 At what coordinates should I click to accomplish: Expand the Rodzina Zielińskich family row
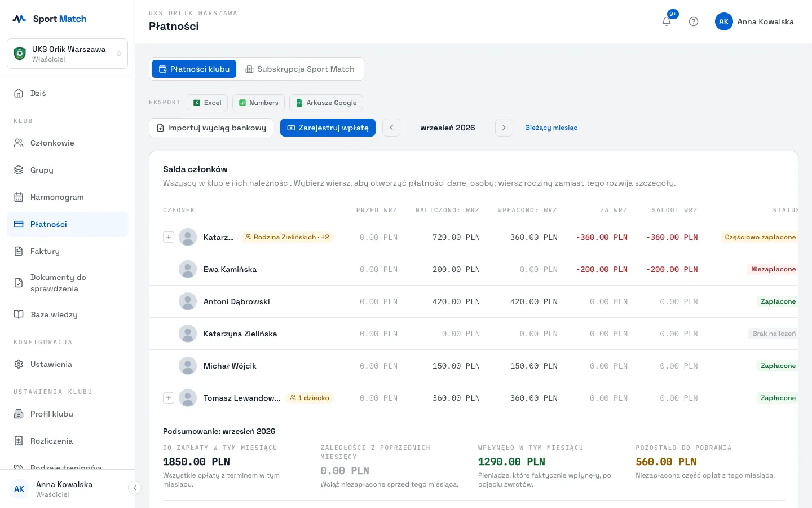click(169, 237)
